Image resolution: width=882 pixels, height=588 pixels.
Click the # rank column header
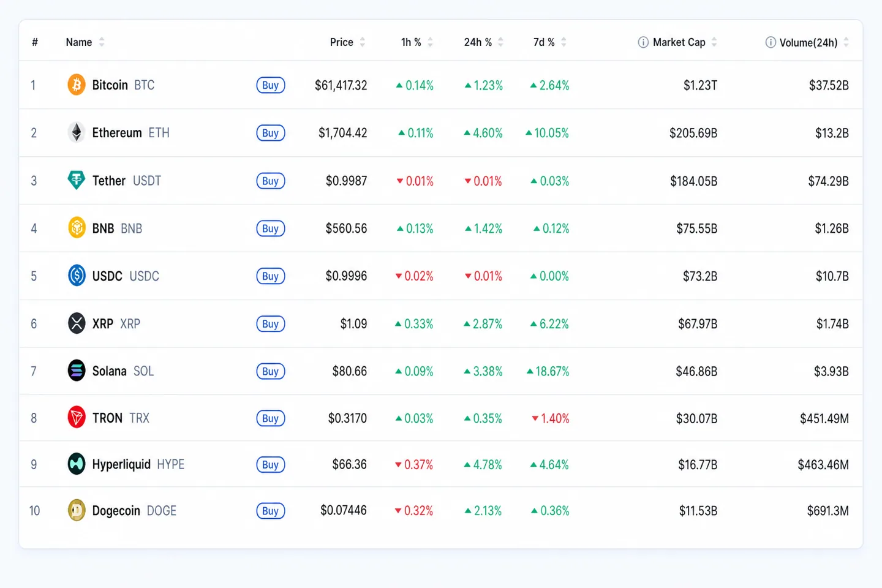pyautogui.click(x=35, y=42)
